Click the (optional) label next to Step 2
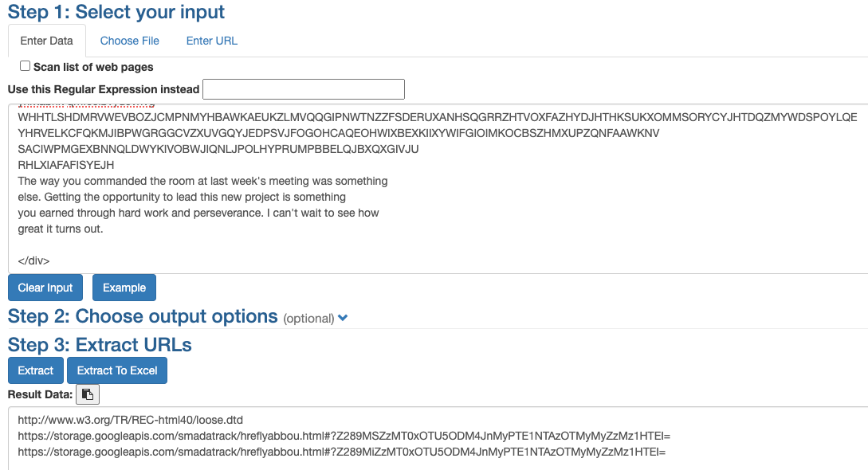Viewport: 868px width, 470px height. tap(308, 319)
